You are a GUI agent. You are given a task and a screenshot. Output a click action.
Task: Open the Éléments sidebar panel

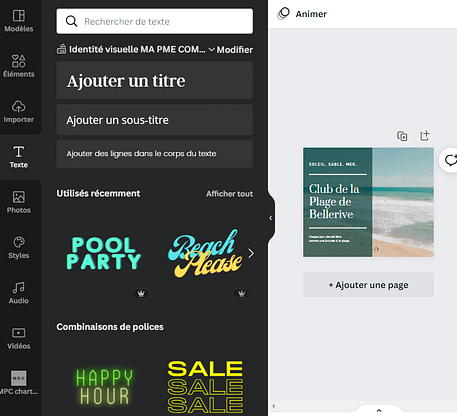point(19,66)
